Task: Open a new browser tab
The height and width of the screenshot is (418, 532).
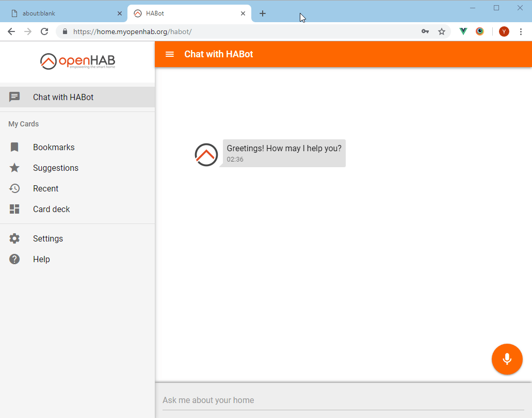Action: tap(263, 13)
